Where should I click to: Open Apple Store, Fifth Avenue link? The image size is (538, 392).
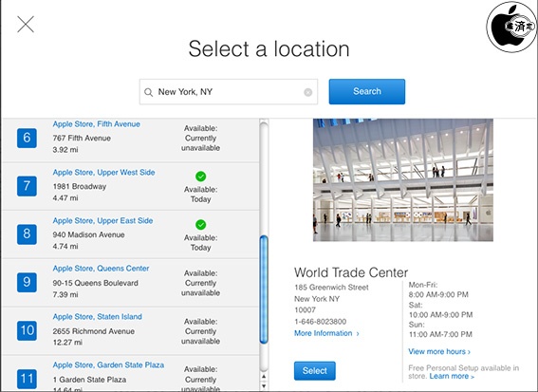[x=97, y=124]
